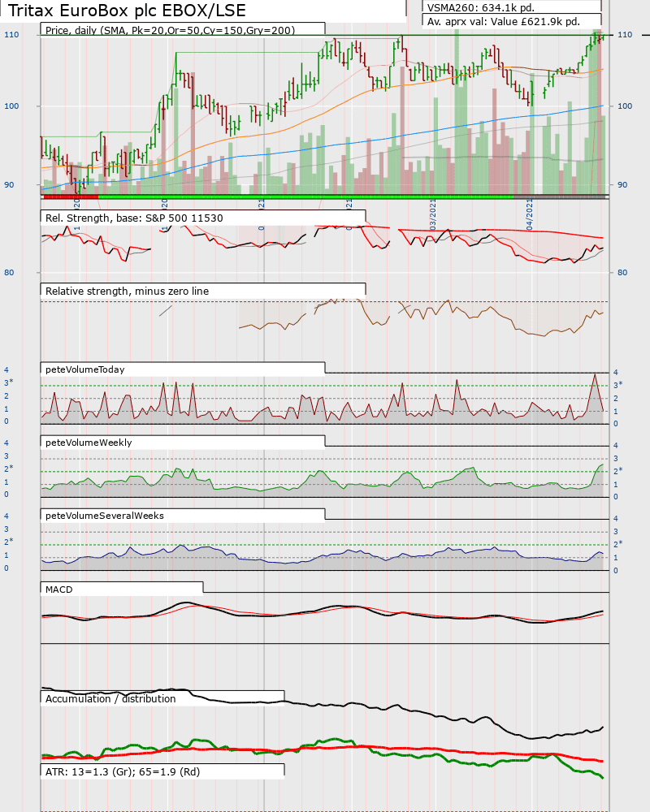This screenshot has height=812, width=650.
Task: Click the grey segment of trend status bar
Action: [x=559, y=197]
